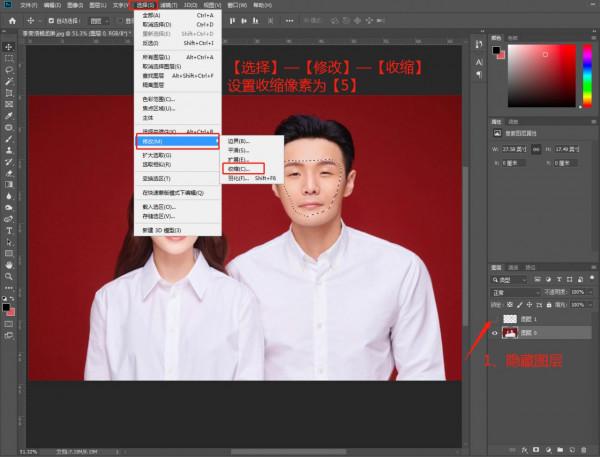
Task: Hide layer 0 via its eye icon
Action: click(494, 333)
